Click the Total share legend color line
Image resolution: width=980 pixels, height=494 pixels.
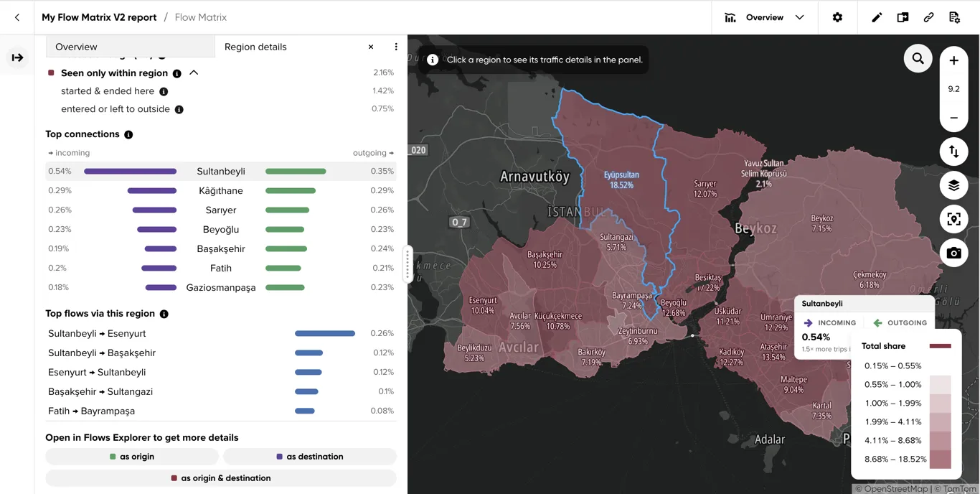[940, 346]
